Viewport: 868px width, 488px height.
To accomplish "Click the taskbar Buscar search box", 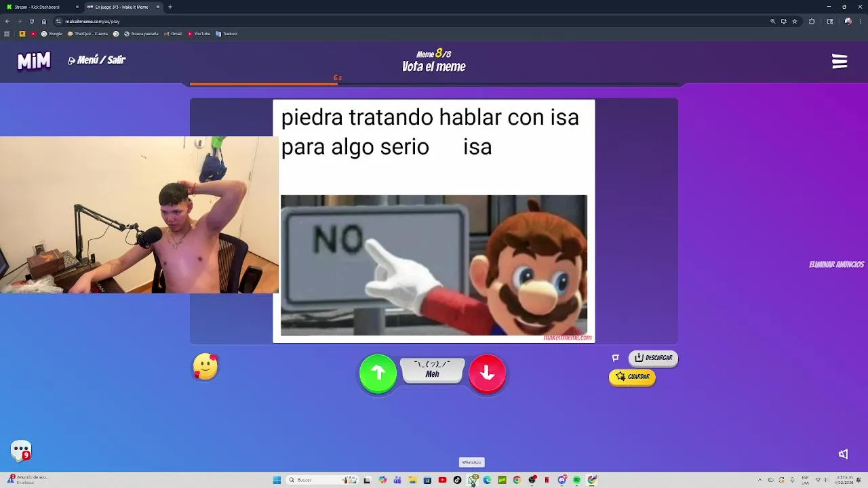I will click(322, 480).
